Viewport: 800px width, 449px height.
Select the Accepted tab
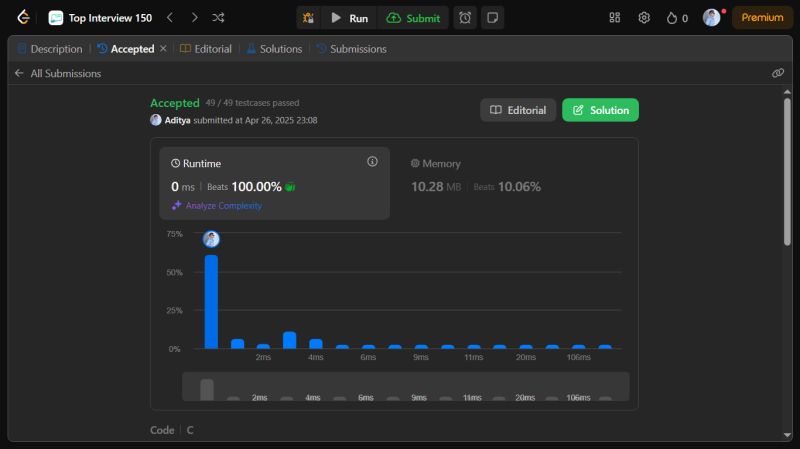click(126, 49)
